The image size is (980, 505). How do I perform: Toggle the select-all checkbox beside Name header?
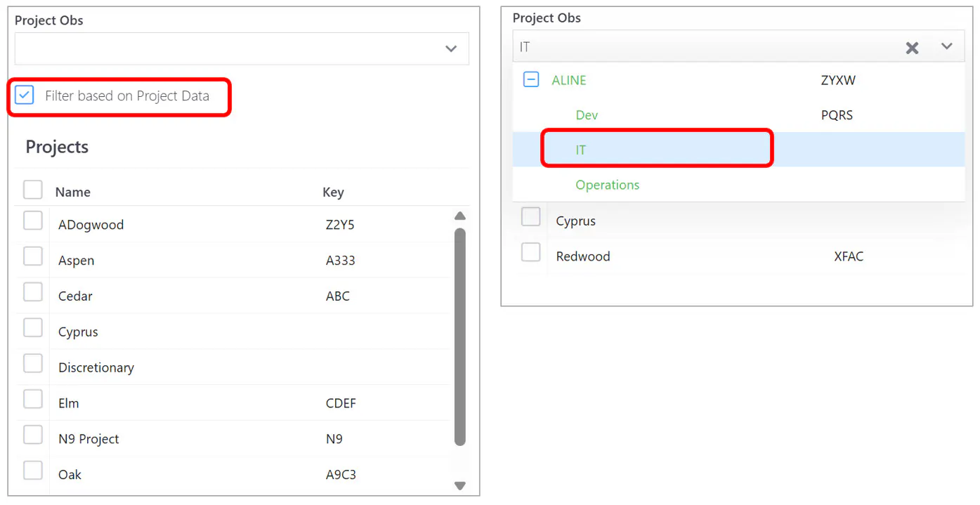click(33, 190)
